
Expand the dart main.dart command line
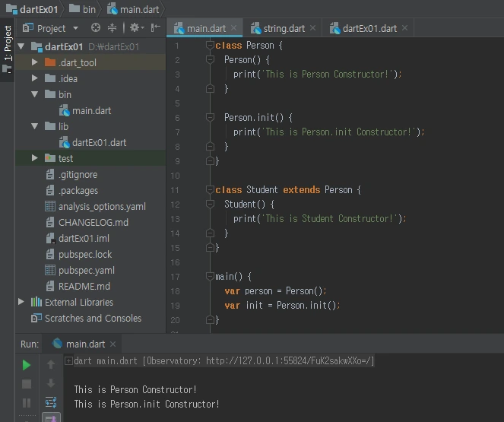point(68,360)
